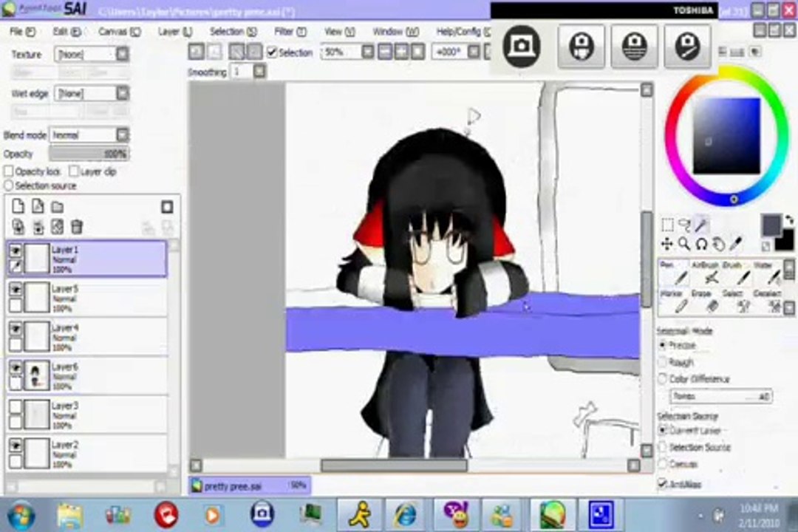This screenshot has height=532, width=798.
Task: Click the black background color swatch
Action: [x=785, y=242]
